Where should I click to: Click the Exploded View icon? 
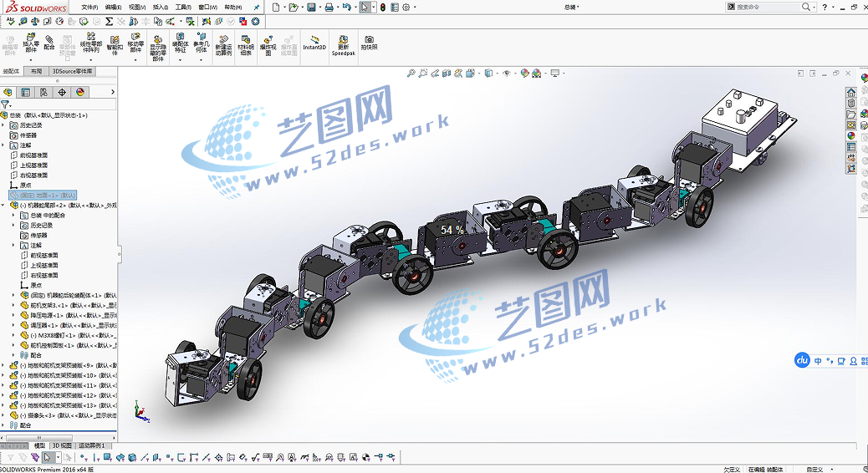tap(268, 40)
